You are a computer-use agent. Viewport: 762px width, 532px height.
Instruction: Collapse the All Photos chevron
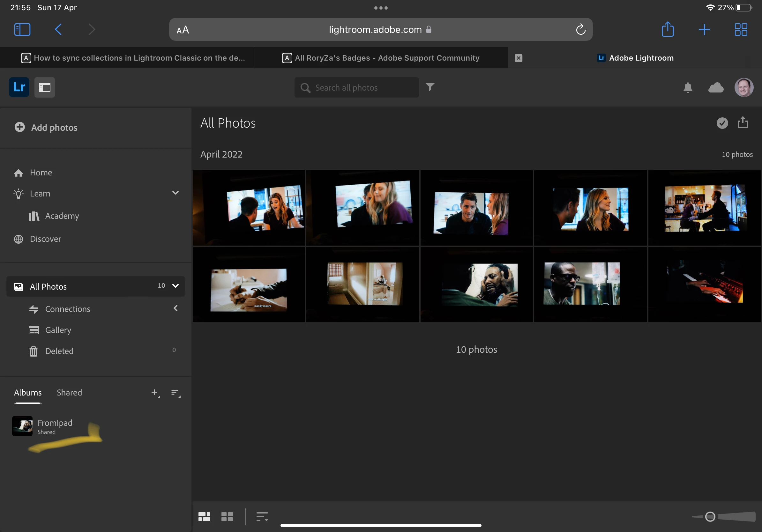click(175, 285)
